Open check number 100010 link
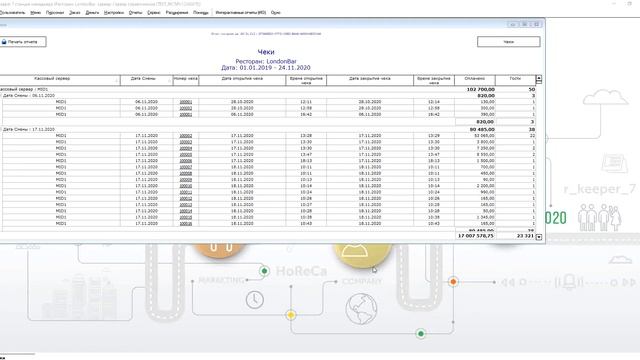The image size is (640, 360). 186,186
